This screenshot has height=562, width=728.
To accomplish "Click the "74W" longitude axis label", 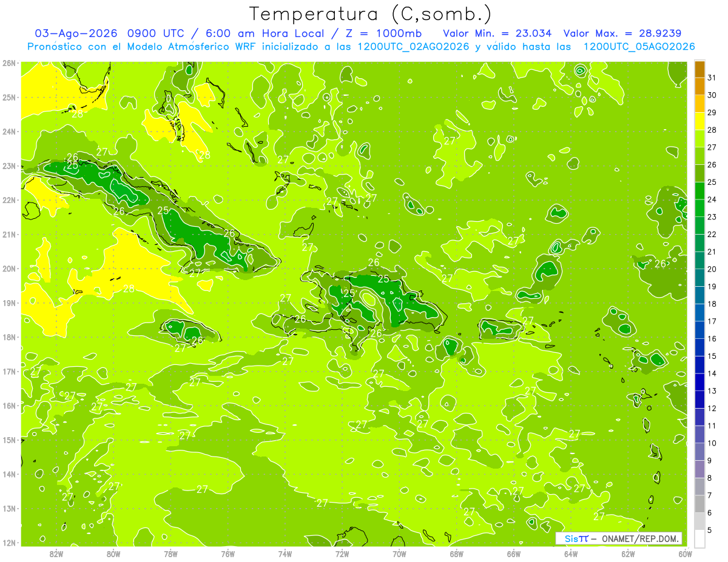I will coord(285,554).
